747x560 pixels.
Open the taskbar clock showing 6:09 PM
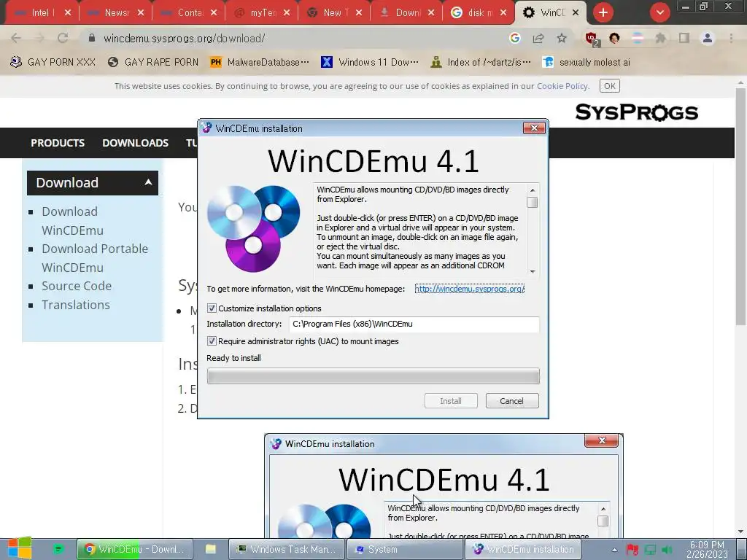click(x=707, y=549)
